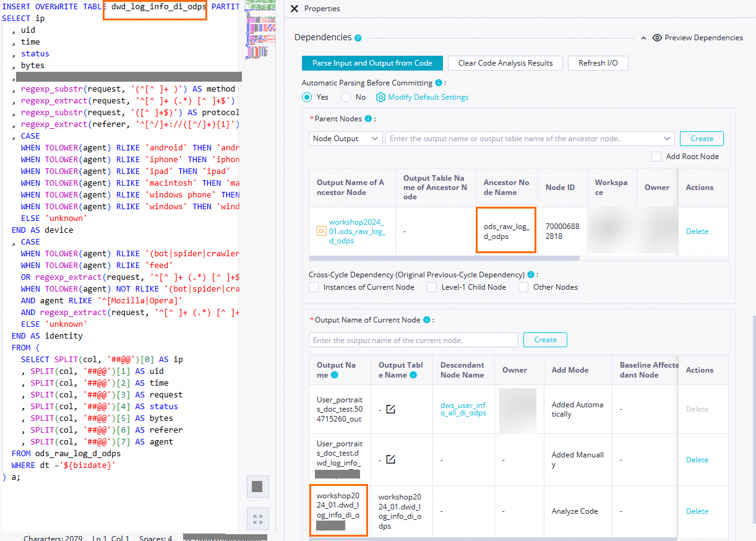Click the Cross-Cycle Dependency help icon

[x=532, y=274]
